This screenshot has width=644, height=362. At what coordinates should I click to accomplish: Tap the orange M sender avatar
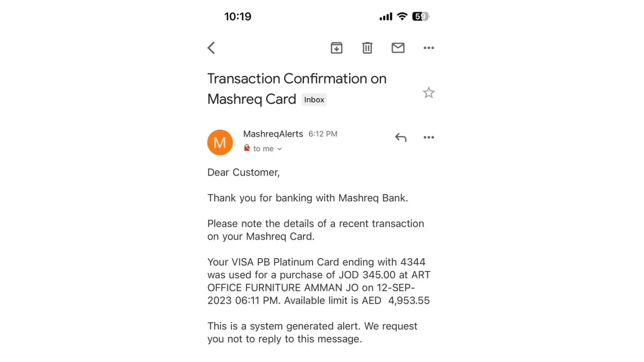click(220, 143)
